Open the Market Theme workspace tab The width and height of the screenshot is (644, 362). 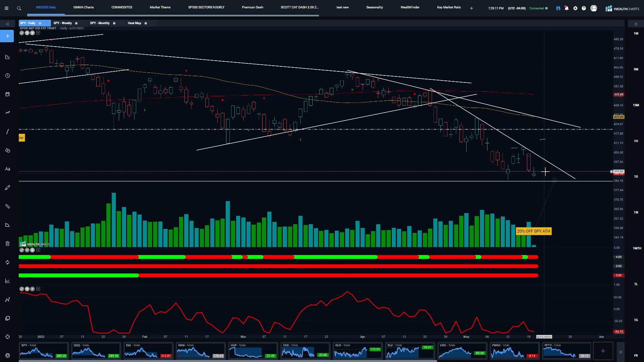(x=160, y=7)
